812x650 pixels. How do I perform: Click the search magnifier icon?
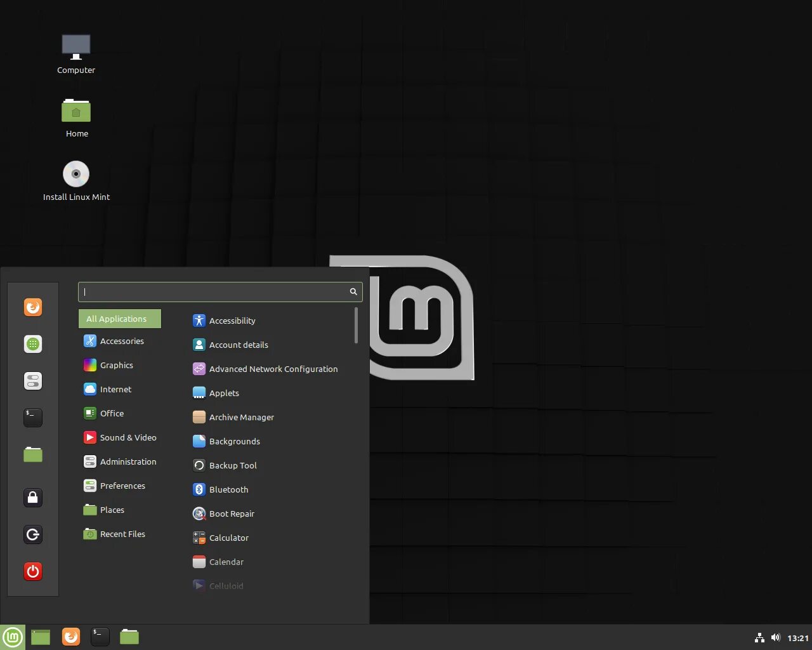tap(353, 291)
